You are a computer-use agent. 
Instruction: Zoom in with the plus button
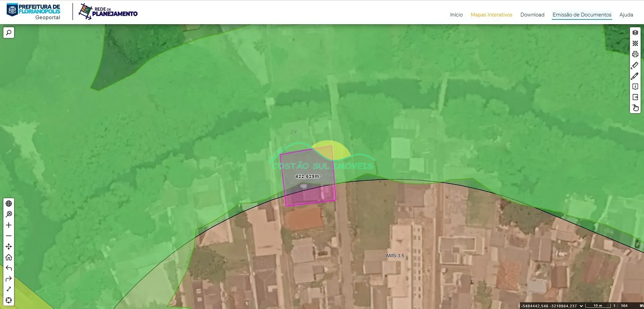(x=9, y=225)
